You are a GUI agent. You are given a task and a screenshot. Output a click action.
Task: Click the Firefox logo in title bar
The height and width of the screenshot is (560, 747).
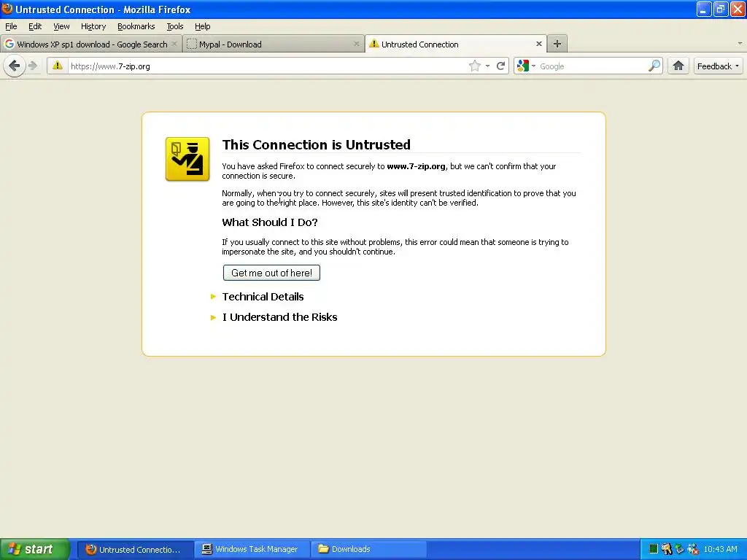7,9
